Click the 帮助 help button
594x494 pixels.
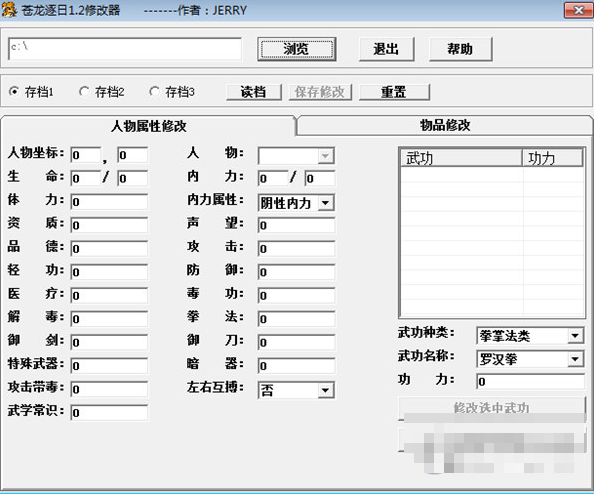[460, 49]
